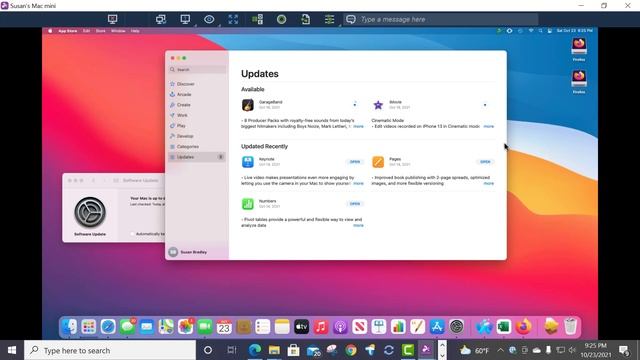Expand 'more' link under Numbers description
The width and height of the screenshot is (640, 360).
[x=358, y=225]
